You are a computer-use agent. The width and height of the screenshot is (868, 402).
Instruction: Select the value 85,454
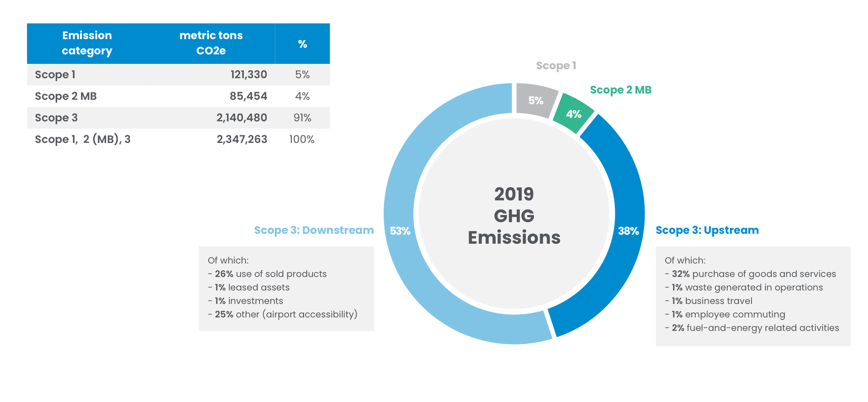pyautogui.click(x=248, y=96)
